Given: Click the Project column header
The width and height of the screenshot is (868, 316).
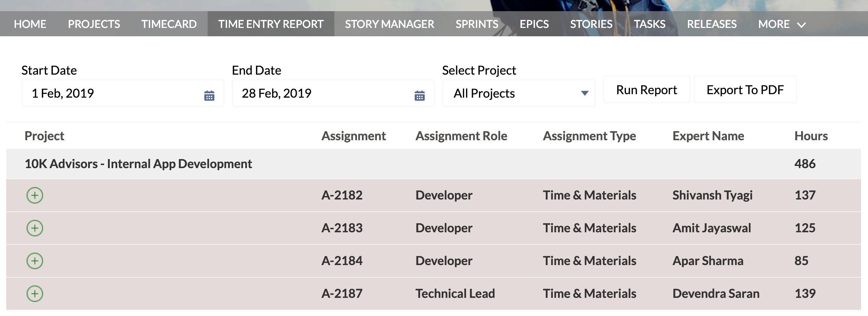Looking at the screenshot, I should 45,136.
